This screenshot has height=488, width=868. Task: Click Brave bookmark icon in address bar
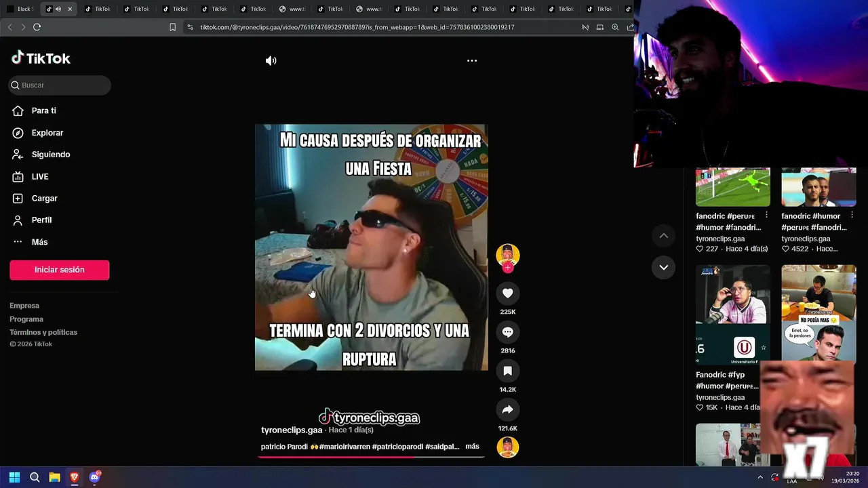(x=172, y=27)
